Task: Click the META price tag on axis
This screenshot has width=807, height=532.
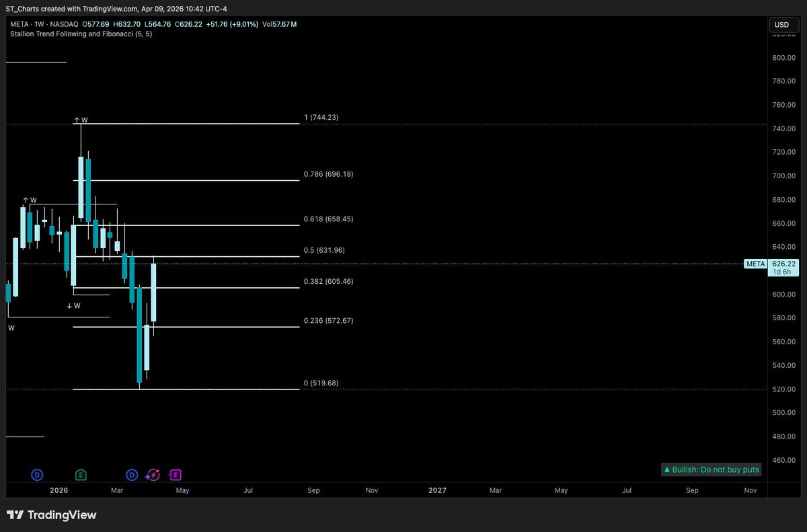Action: click(x=756, y=264)
